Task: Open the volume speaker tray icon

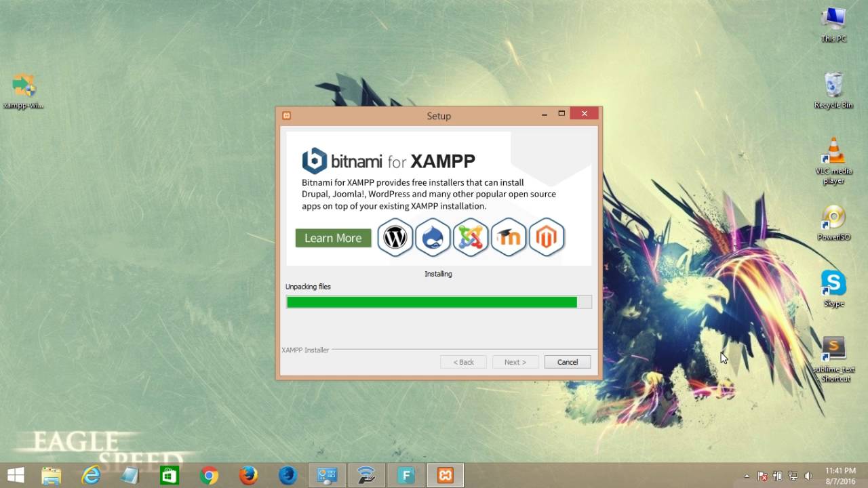Action: click(x=808, y=476)
